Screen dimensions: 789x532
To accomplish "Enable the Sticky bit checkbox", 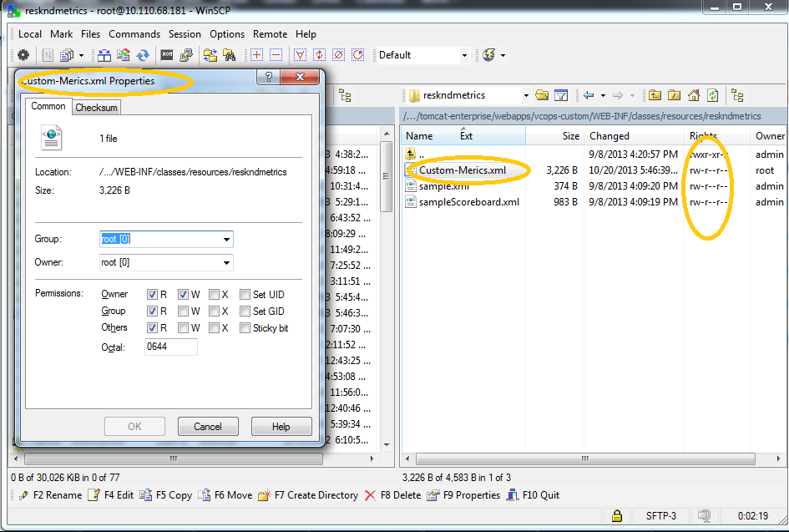I will [245, 327].
